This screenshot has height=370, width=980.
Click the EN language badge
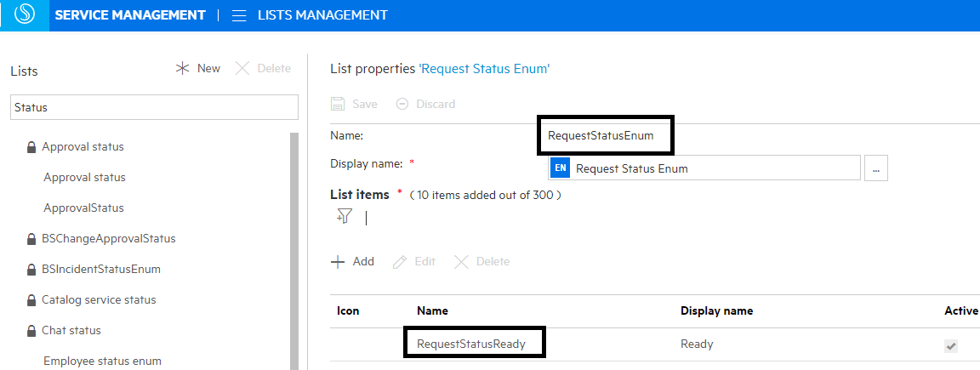[560, 168]
